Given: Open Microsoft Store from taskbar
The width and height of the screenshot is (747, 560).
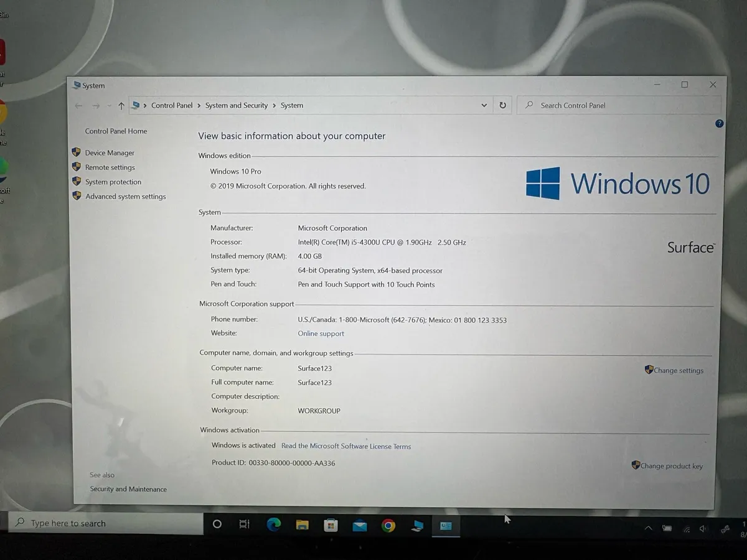Looking at the screenshot, I should (x=331, y=526).
